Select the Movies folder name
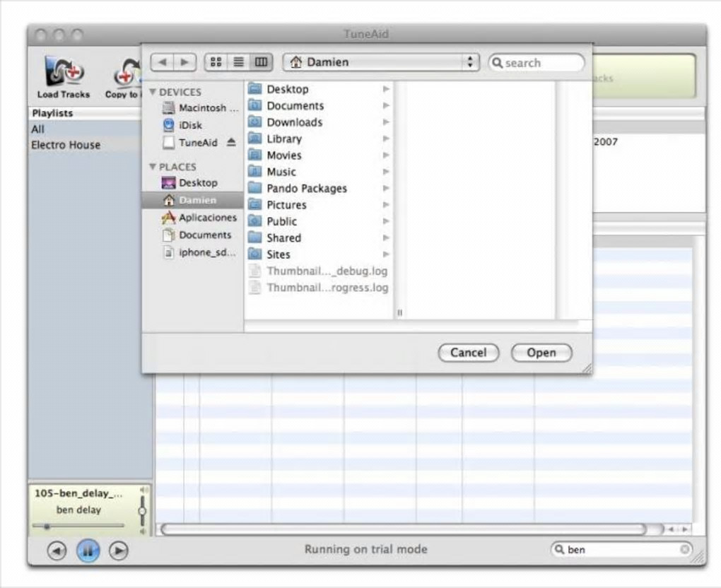 pos(284,155)
